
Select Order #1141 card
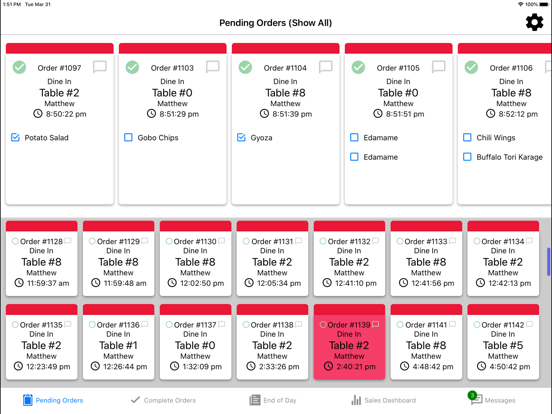(x=426, y=342)
